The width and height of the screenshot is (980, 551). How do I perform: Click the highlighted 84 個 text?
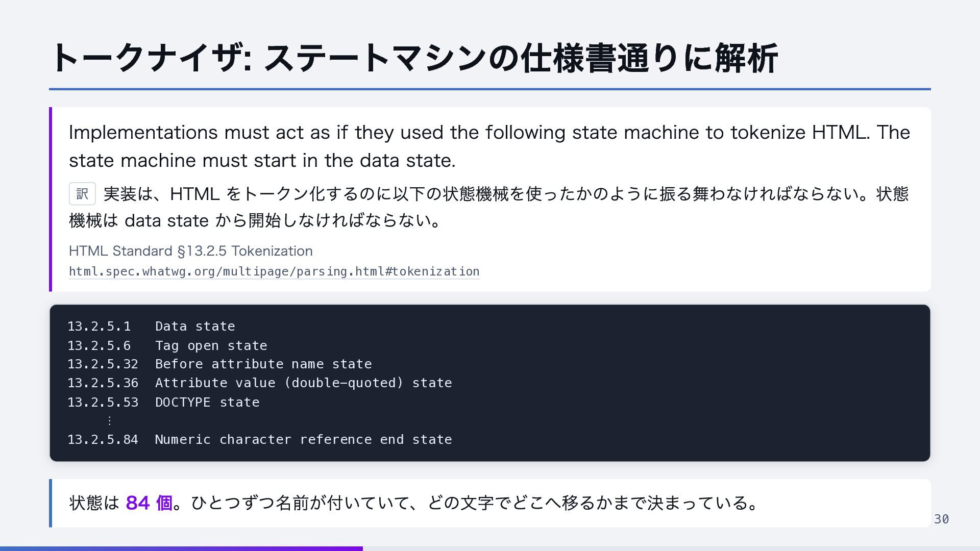click(149, 503)
